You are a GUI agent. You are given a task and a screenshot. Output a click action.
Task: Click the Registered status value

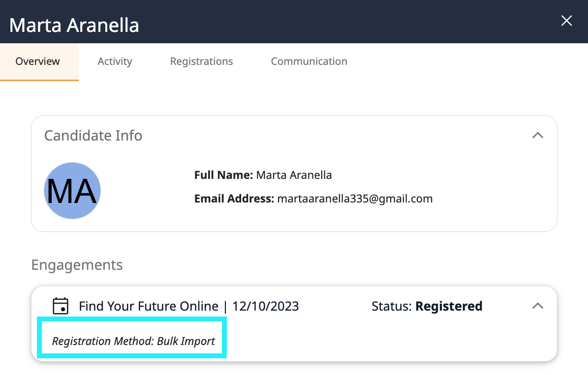449,306
